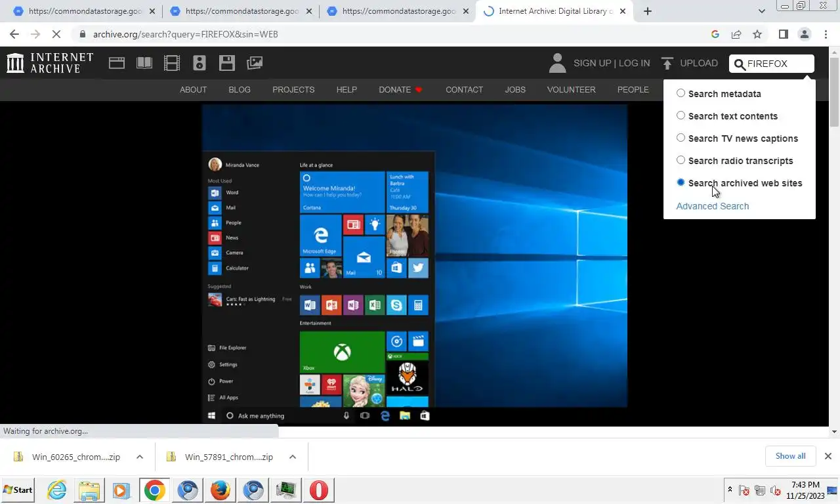Image resolution: width=840 pixels, height=504 pixels.
Task: Open the PROJECTS menu item
Action: point(293,90)
